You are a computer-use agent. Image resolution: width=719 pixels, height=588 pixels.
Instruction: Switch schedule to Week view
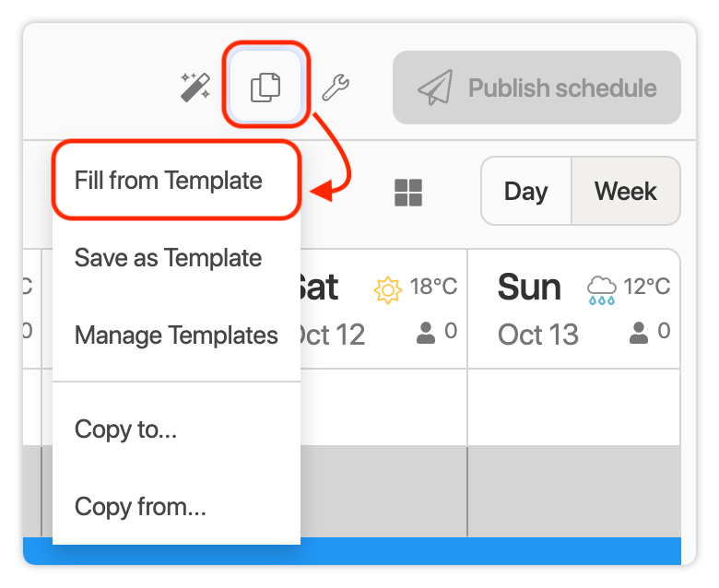(626, 191)
